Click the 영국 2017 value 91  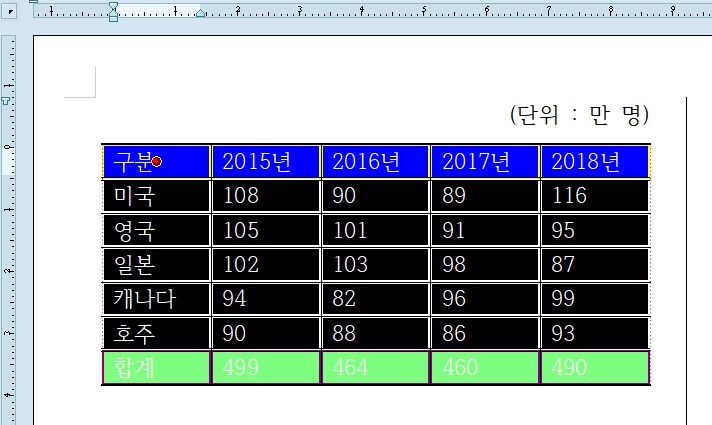pos(454,230)
